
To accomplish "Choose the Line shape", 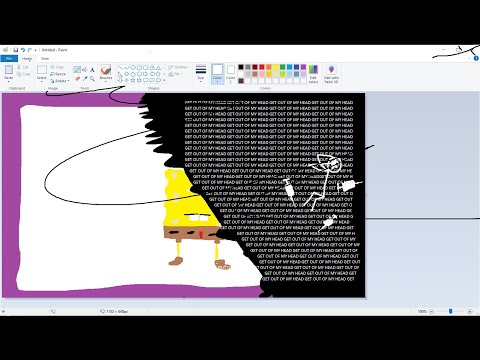I will [x=121, y=67].
